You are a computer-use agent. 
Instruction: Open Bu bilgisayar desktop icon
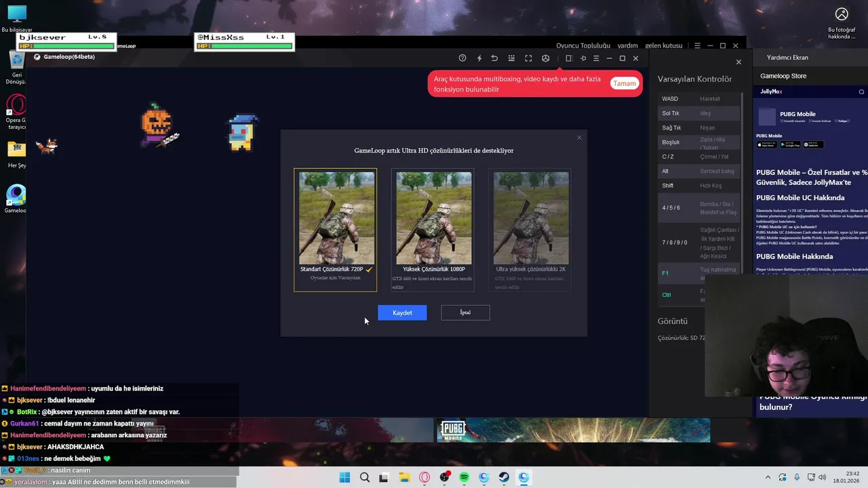(x=16, y=19)
